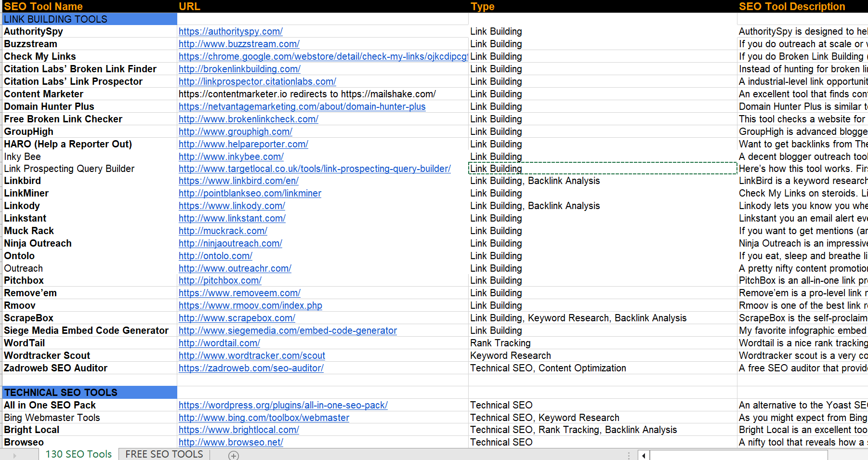
Task: Select the Zadroweb SEO Auditor name cell
Action: [90, 368]
